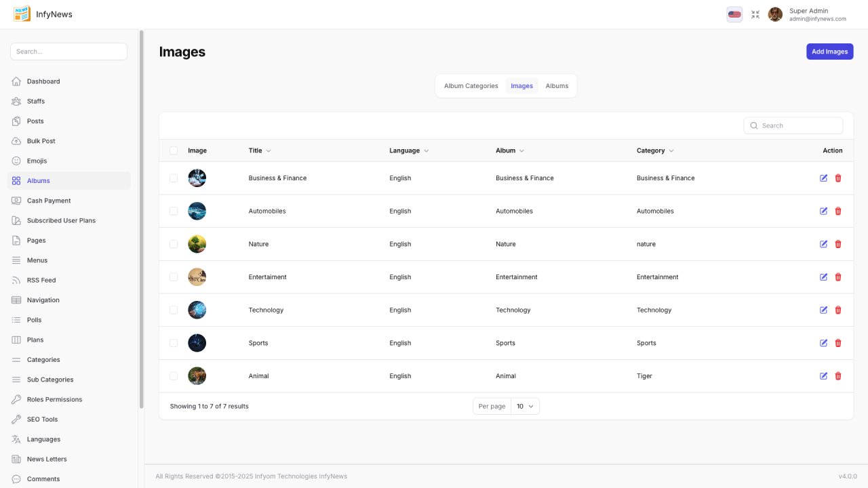Open Dashboard via the home icon
The height and width of the screenshot is (488, 868).
click(16, 81)
